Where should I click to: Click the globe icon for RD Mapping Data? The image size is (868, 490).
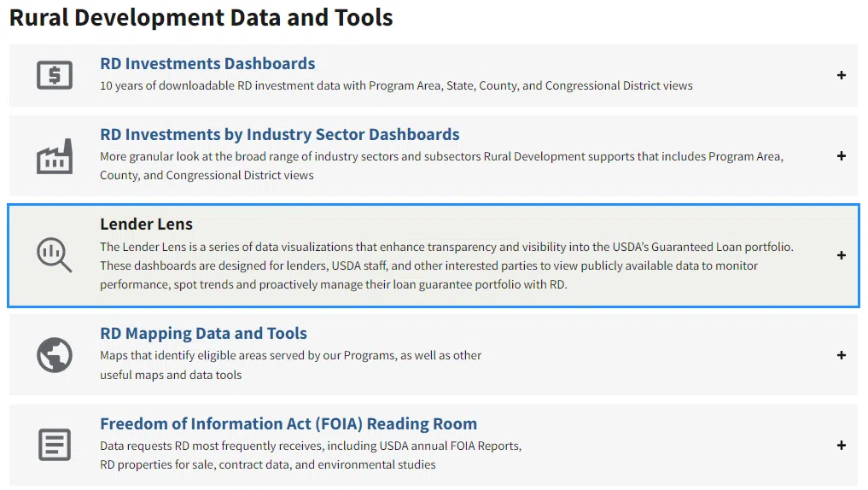pyautogui.click(x=55, y=355)
